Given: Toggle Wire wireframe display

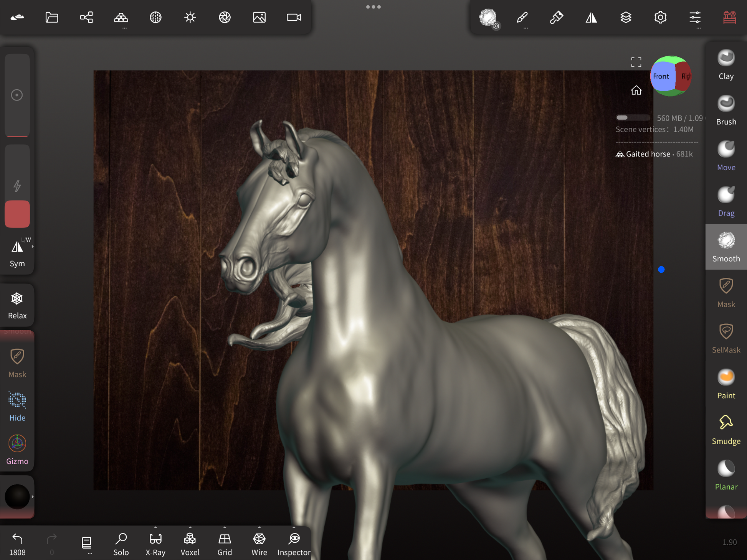Looking at the screenshot, I should pyautogui.click(x=259, y=544).
